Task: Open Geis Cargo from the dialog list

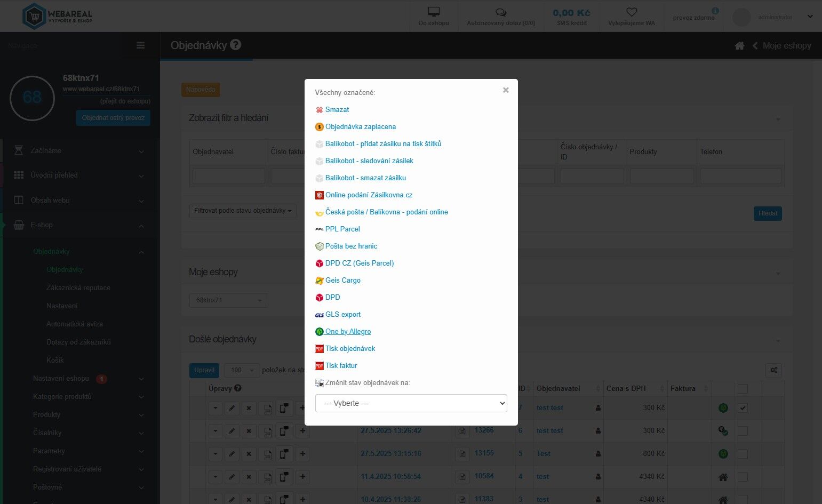Action: tap(343, 280)
